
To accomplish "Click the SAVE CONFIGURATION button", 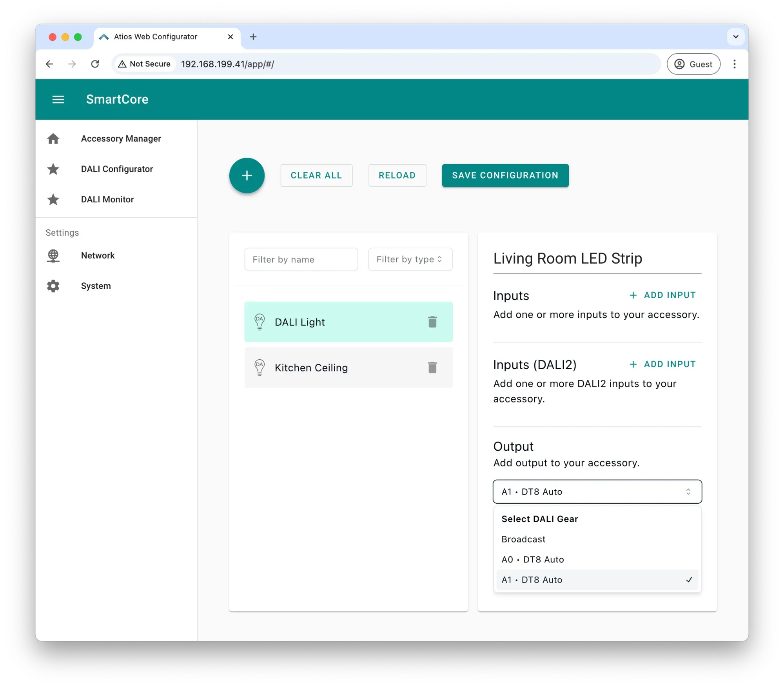I will (x=505, y=175).
